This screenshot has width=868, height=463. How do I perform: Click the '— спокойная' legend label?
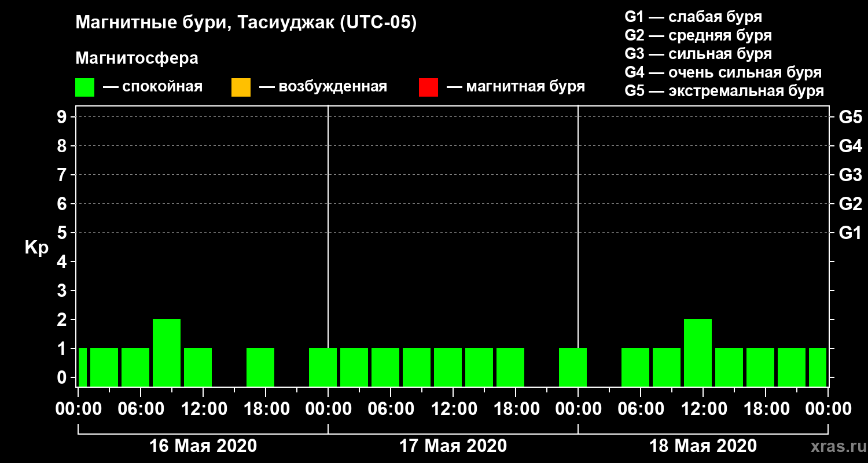(x=153, y=87)
